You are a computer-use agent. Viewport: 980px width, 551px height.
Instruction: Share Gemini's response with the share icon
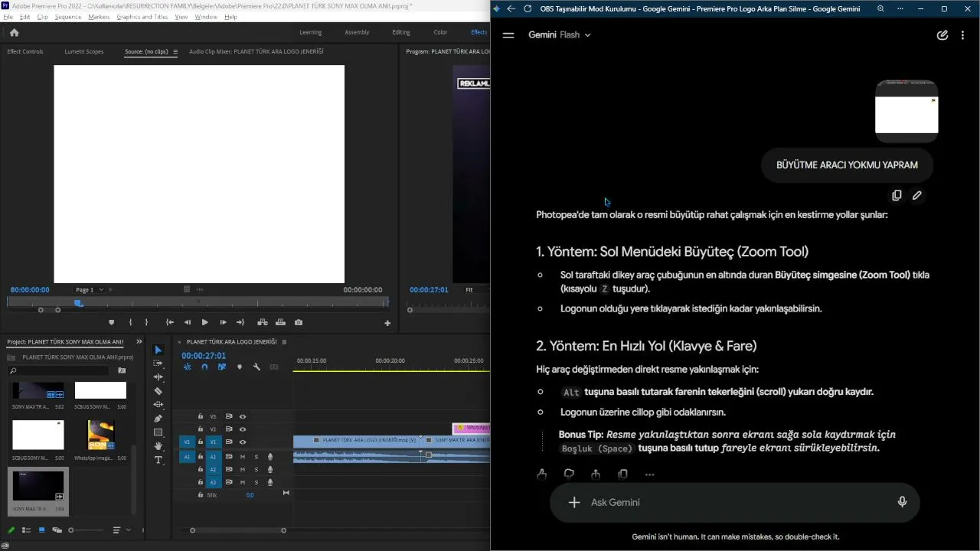(x=596, y=474)
